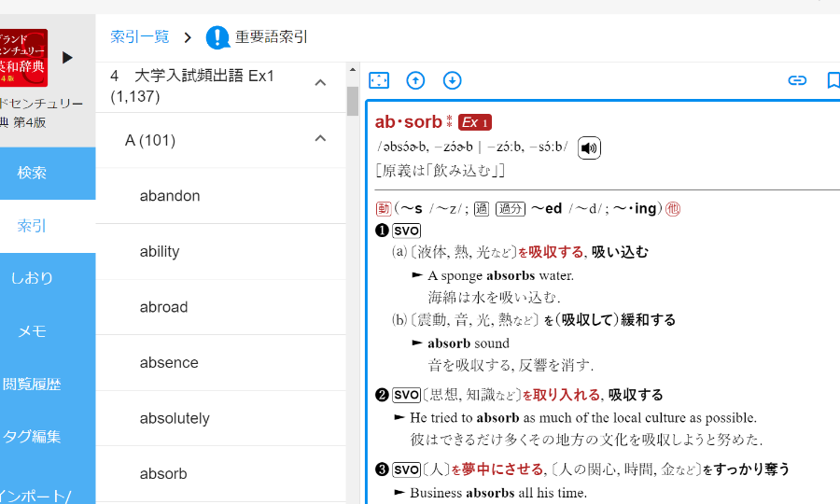The image size is (840, 504).
Task: Click the red text を吸収する
Action: (551, 252)
